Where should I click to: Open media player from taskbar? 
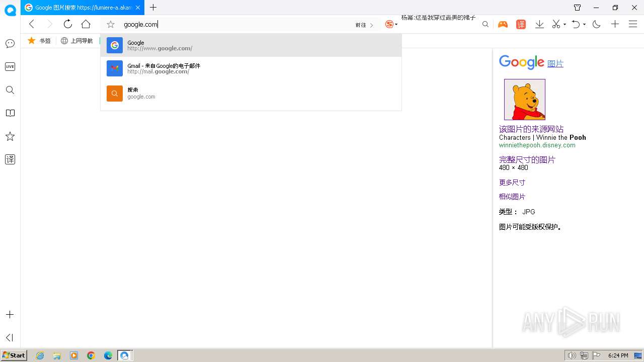coord(74,355)
